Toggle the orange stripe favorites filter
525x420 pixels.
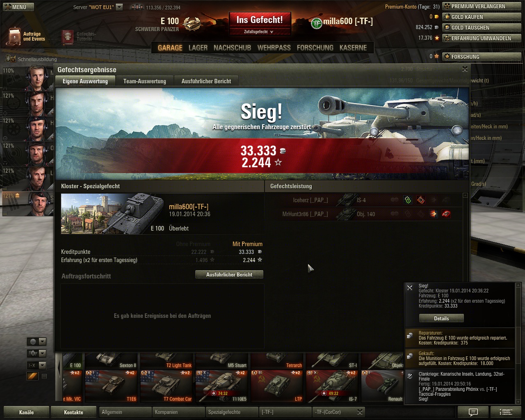32,376
